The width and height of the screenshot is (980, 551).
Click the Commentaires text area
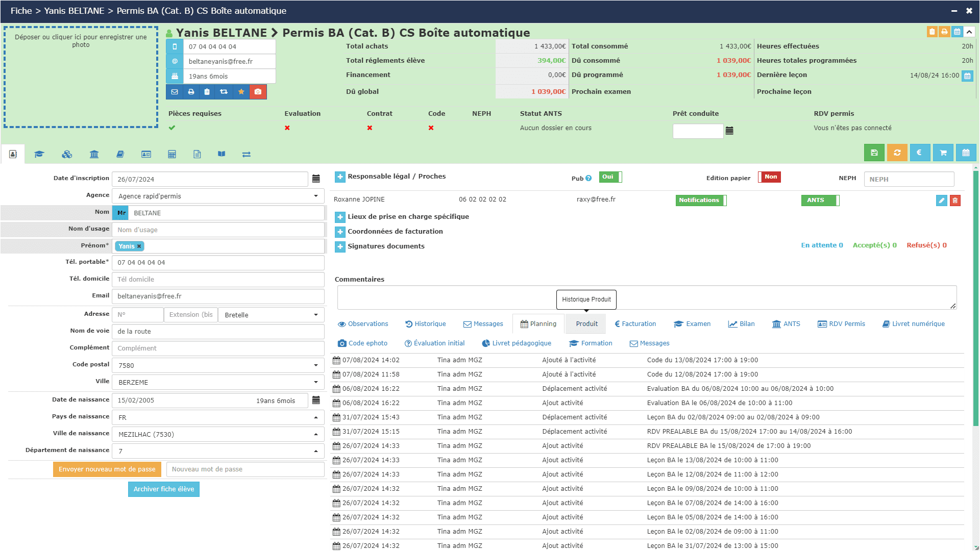click(x=647, y=297)
